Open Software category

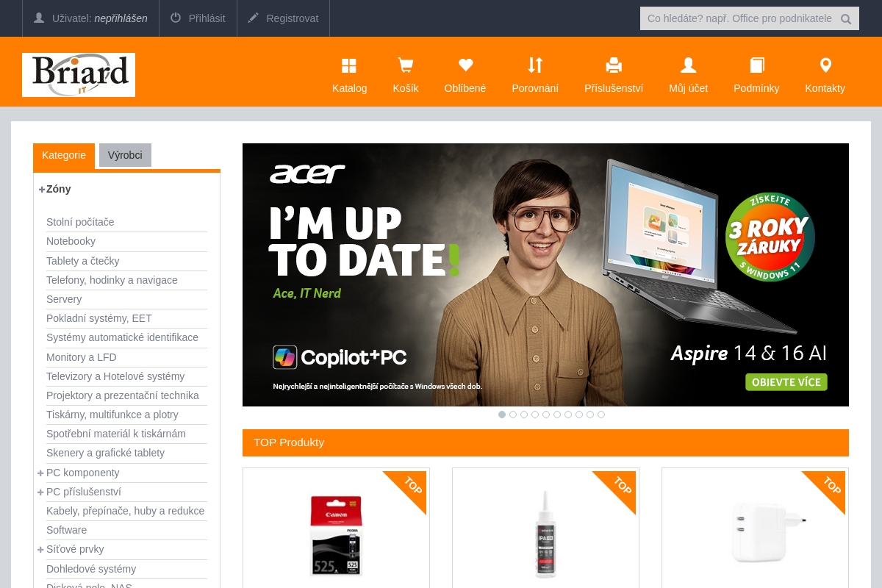pyautogui.click(x=66, y=530)
